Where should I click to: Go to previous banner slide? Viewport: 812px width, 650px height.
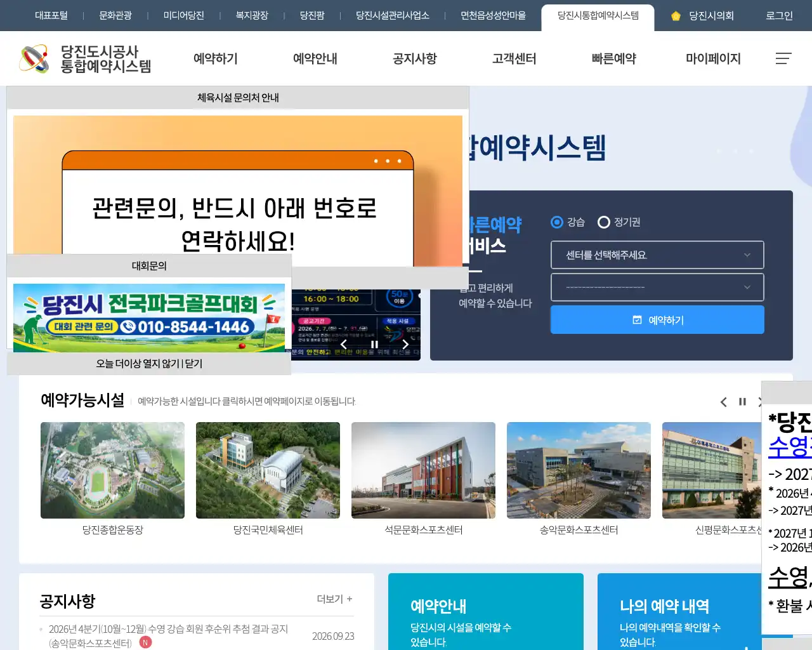click(344, 344)
